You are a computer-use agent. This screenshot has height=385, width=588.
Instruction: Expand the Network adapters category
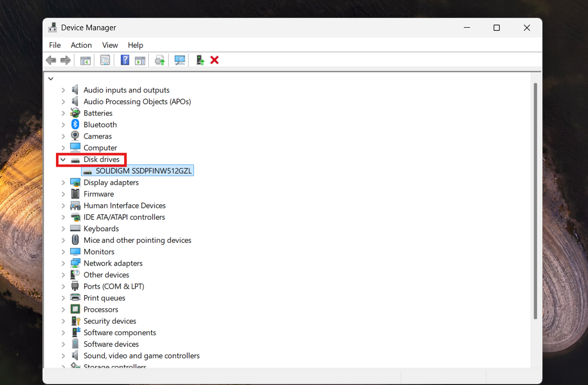point(63,263)
